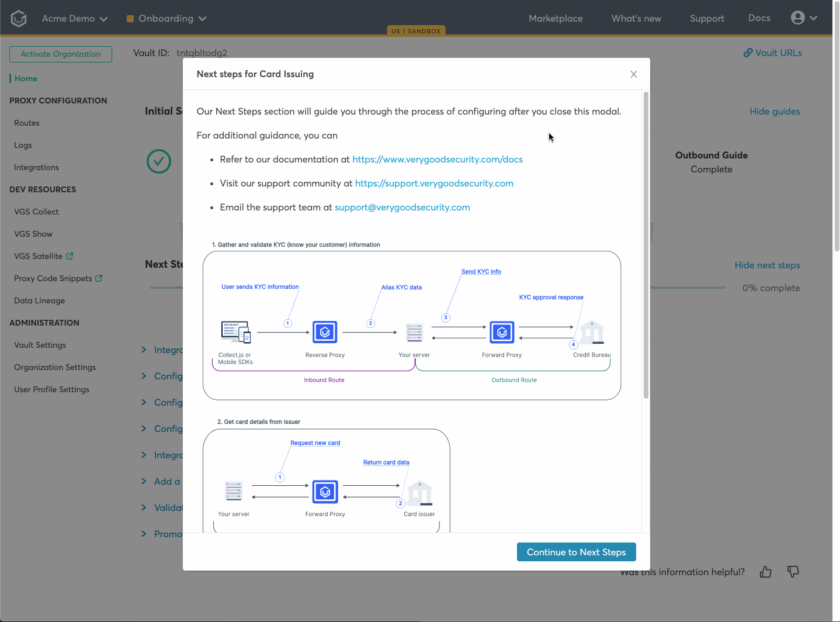This screenshot has width=840, height=622.
Task: Click the Forward Proxy icon in card details diagram
Action: pos(325,492)
